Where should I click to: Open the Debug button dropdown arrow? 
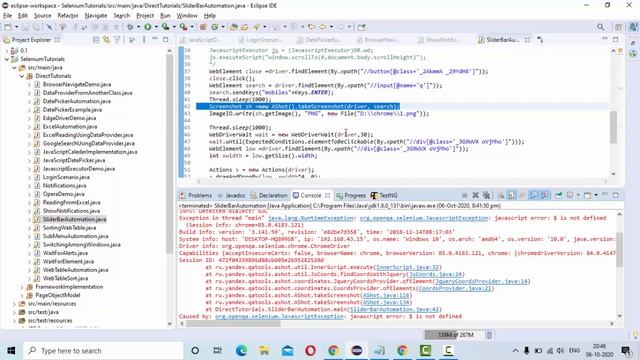coord(138,27)
